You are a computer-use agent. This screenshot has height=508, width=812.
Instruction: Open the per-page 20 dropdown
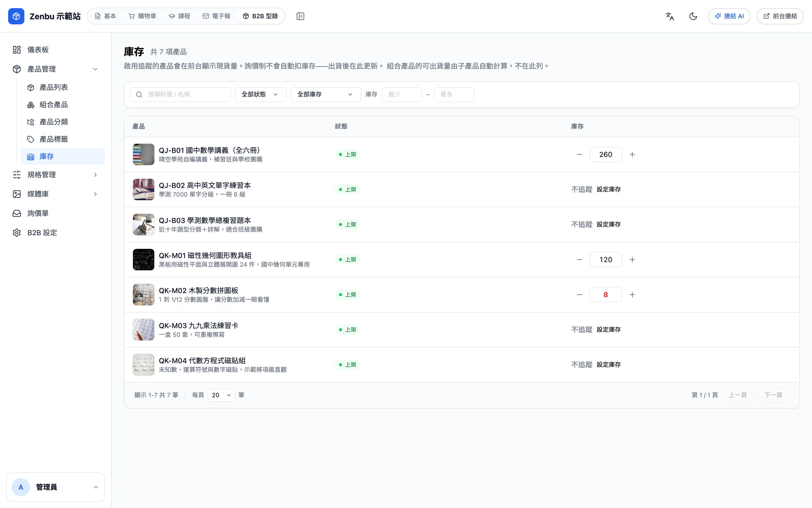[222, 395]
